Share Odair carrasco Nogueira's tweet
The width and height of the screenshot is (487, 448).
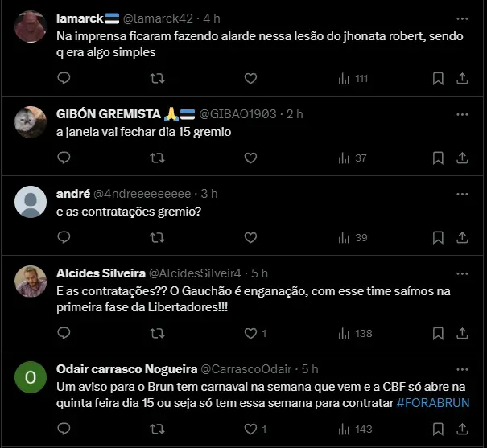[462, 430]
